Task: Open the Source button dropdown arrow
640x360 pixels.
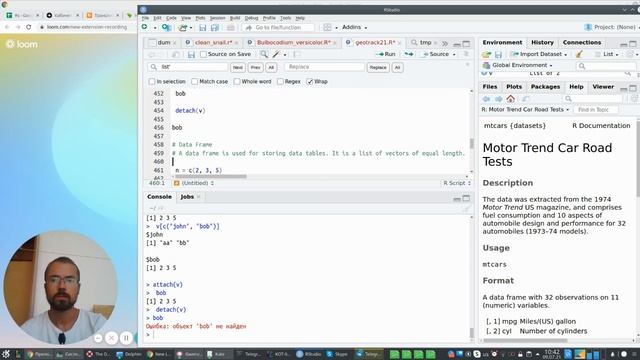Action: tap(454, 54)
